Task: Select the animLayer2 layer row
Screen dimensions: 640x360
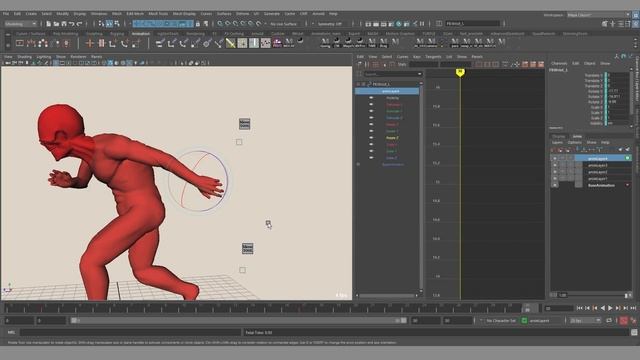Action: pos(597,172)
